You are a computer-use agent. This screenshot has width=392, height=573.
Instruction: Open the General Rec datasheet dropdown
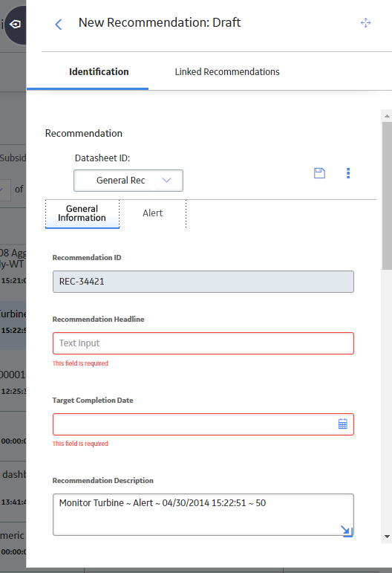[x=128, y=181]
